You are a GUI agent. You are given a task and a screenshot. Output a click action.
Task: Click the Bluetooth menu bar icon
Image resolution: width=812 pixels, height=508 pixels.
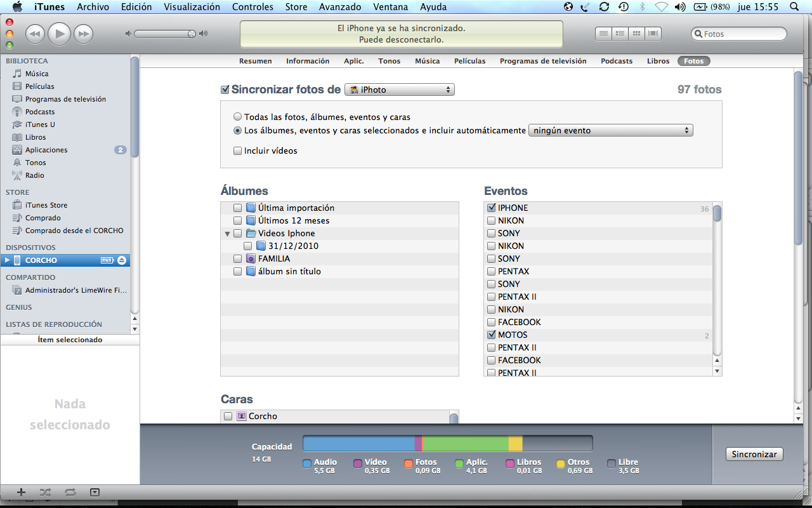tap(642, 7)
